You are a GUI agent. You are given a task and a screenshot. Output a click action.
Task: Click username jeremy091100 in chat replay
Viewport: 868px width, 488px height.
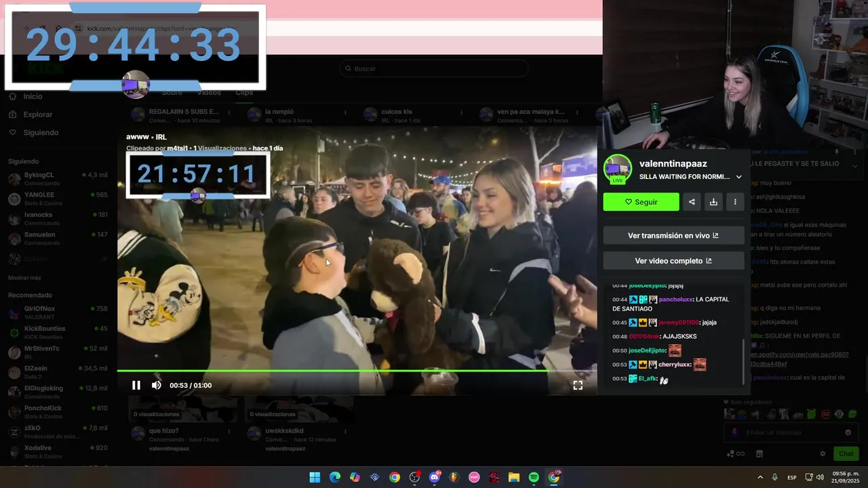(677, 323)
